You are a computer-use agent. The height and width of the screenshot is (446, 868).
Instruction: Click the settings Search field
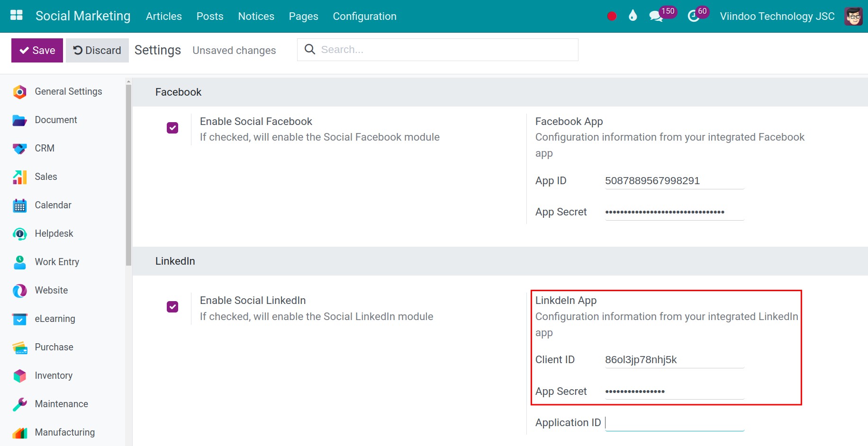coord(438,50)
